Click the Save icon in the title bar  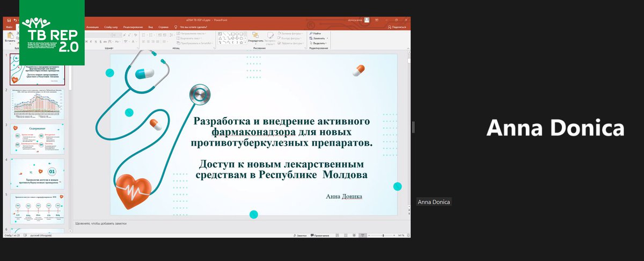(x=9, y=20)
